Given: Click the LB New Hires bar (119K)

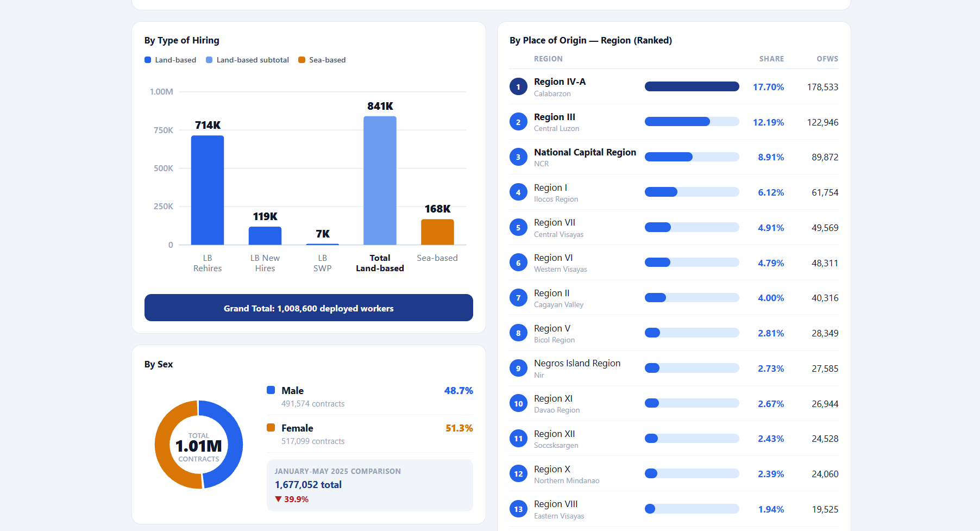Looking at the screenshot, I should pyautogui.click(x=265, y=236).
